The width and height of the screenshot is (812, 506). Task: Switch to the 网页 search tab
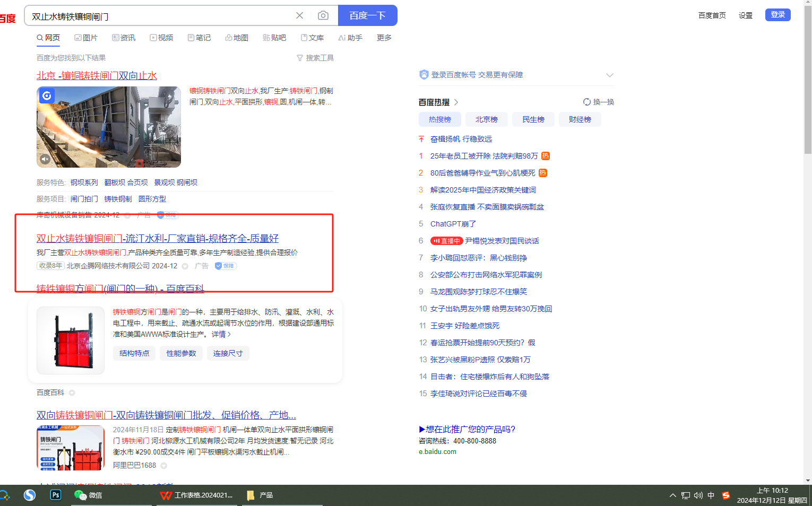48,38
